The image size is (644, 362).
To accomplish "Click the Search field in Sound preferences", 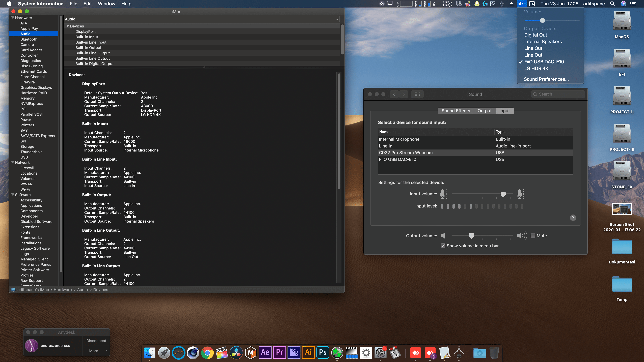I will click(x=558, y=94).
